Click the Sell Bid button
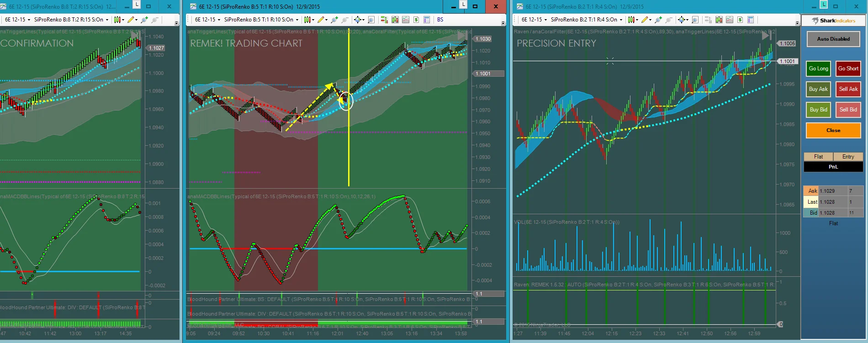Viewport: 868px width, 343px height. coord(848,110)
